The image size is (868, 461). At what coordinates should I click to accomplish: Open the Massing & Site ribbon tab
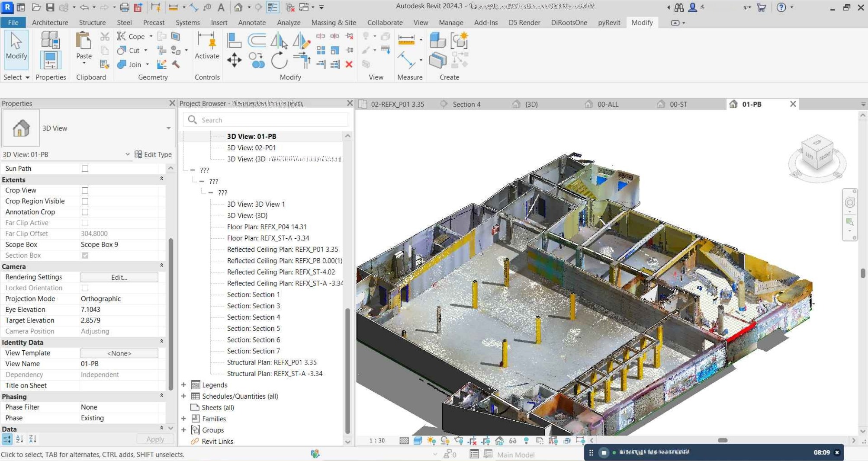(334, 22)
